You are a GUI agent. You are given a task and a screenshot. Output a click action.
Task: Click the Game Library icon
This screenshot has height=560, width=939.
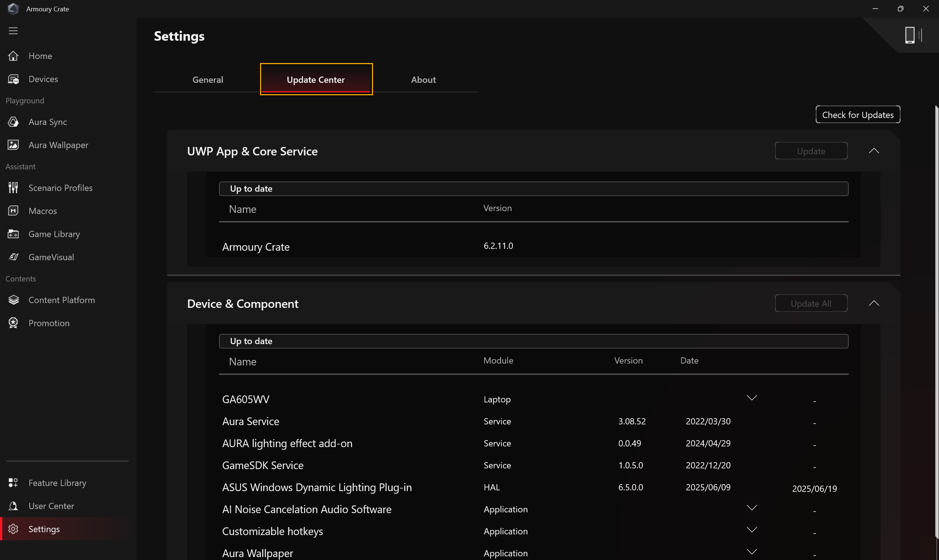13,234
